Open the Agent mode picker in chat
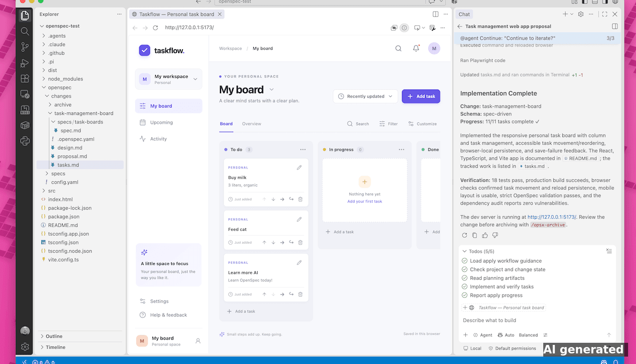The height and width of the screenshot is (364, 636). click(x=483, y=335)
